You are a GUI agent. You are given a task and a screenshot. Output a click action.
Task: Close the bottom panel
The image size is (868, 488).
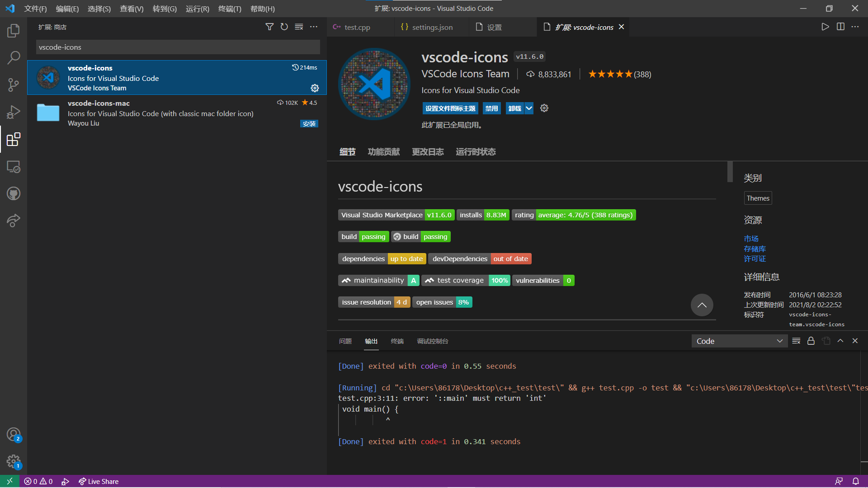coord(855,341)
